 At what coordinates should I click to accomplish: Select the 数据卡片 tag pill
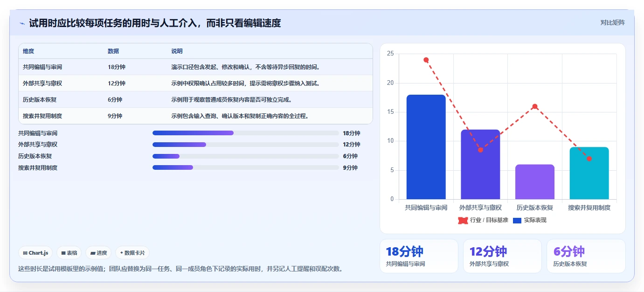(x=132, y=253)
